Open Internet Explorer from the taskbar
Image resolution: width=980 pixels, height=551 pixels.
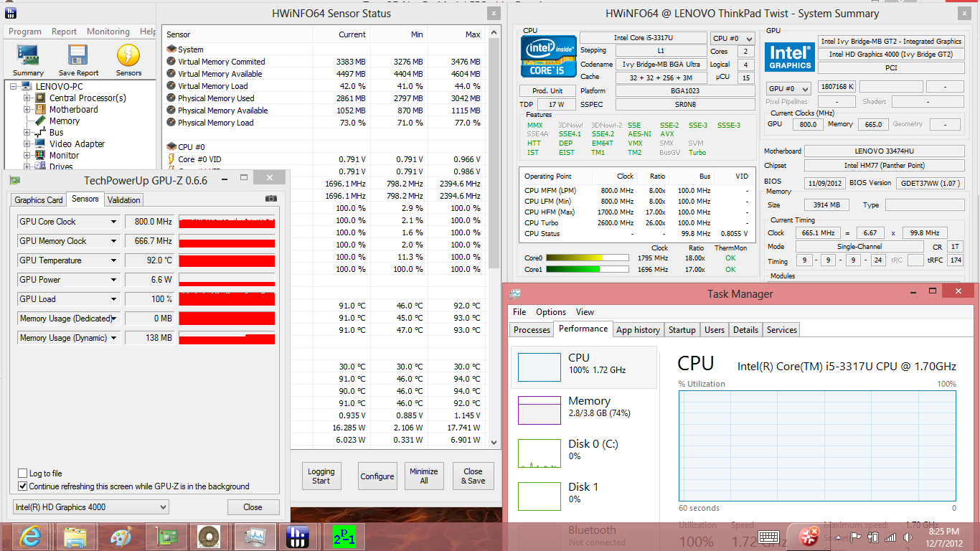click(29, 537)
